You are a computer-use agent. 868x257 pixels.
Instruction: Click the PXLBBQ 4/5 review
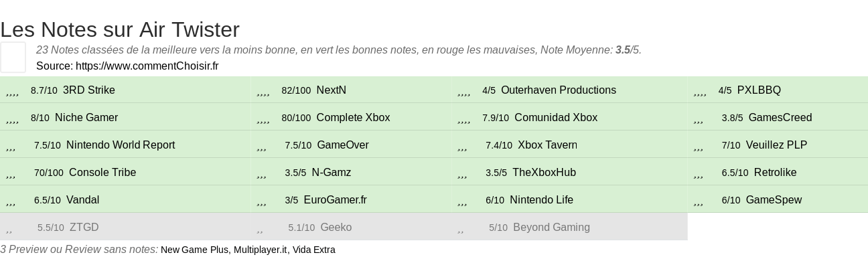point(759,90)
